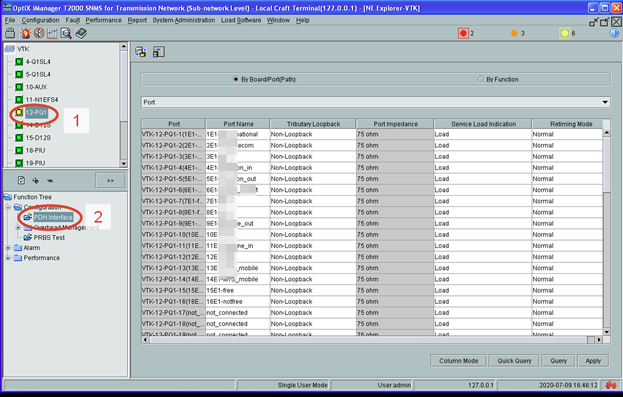Screen dimensions: 623x397
Task: Click the Service Load Indication column header
Action: pyautogui.click(x=483, y=124)
